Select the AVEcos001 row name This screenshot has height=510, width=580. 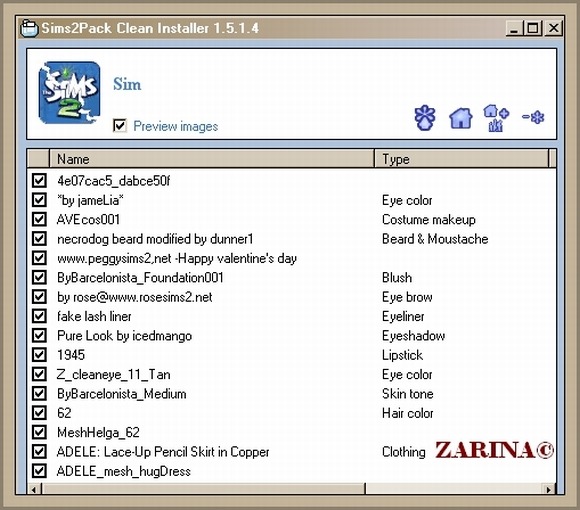point(88,219)
